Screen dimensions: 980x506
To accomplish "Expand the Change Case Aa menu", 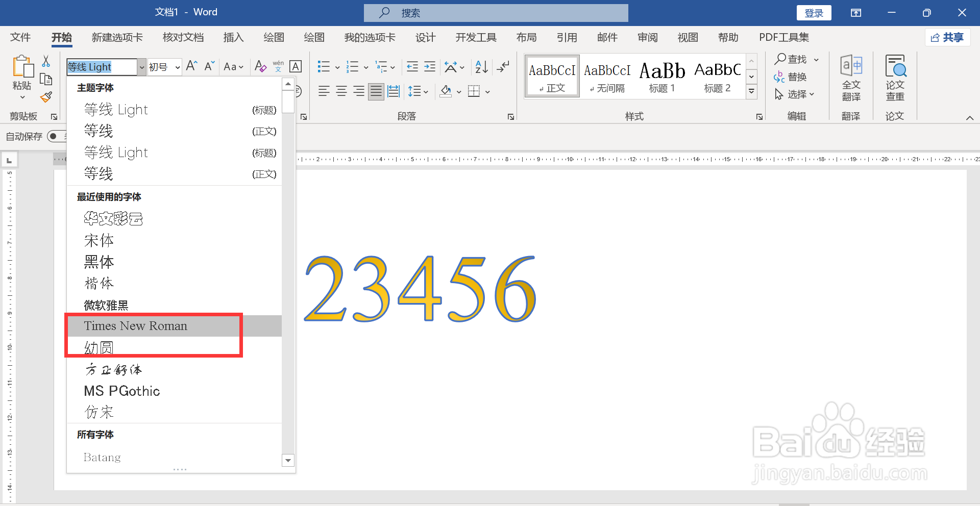I will click(234, 66).
